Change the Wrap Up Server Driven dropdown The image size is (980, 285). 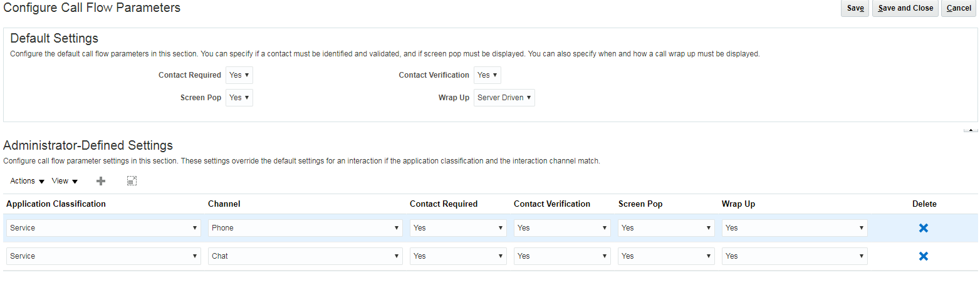(504, 98)
